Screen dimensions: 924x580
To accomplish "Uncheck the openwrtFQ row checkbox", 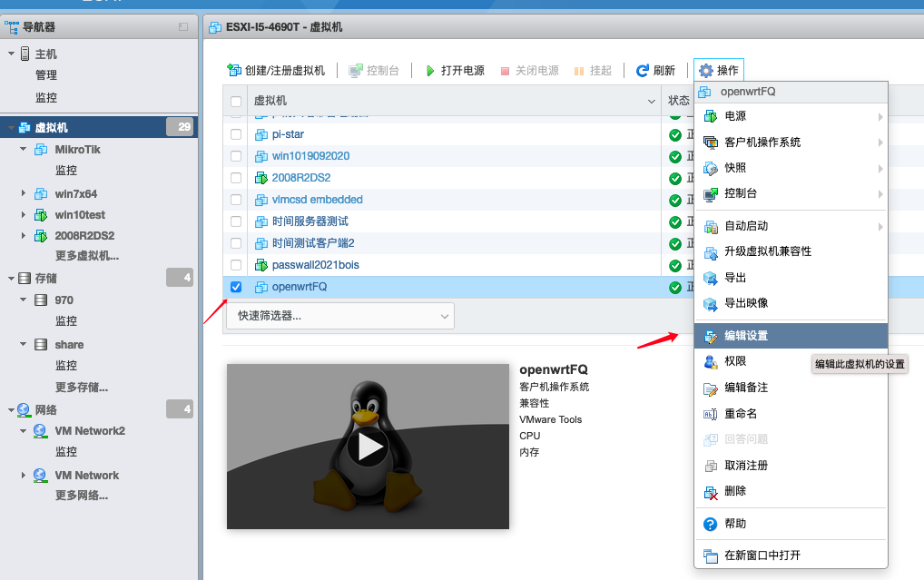I will point(236,287).
